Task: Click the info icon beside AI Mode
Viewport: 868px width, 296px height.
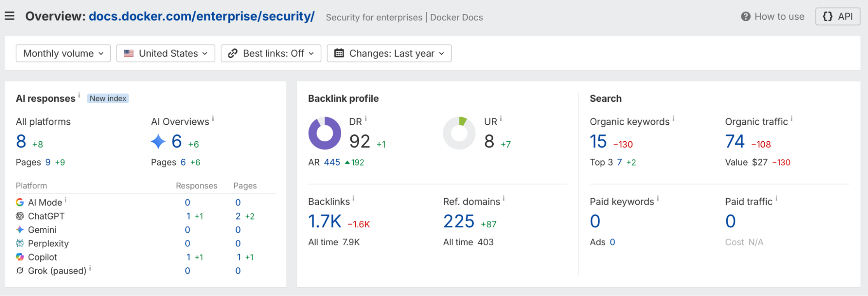Action: [66, 200]
